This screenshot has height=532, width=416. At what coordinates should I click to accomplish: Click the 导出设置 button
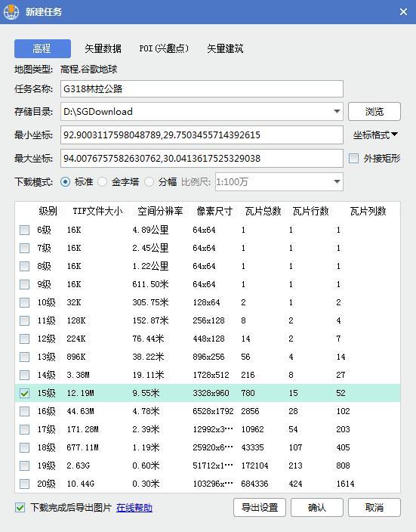tap(260, 508)
